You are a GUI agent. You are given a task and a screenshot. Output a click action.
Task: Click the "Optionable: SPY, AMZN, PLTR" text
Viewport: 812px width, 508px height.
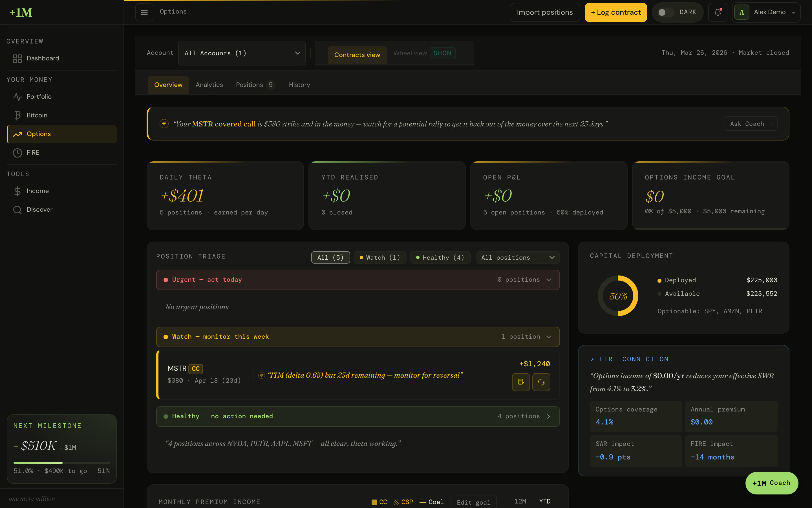710,312
